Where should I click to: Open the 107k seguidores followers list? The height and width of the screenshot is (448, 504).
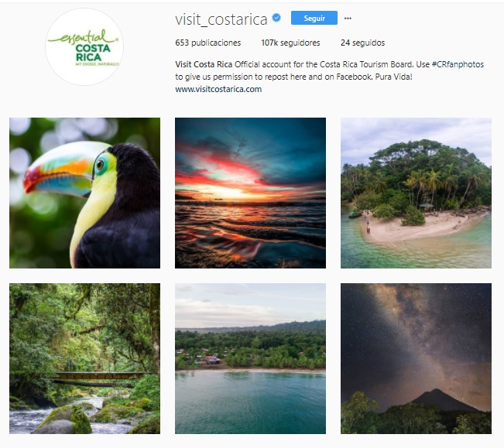coord(290,43)
